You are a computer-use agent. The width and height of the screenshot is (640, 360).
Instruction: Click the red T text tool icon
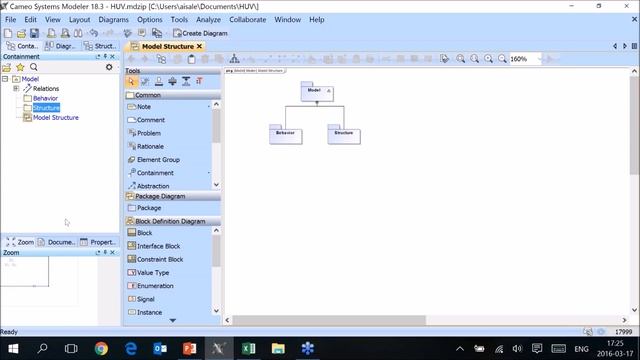click(x=199, y=82)
